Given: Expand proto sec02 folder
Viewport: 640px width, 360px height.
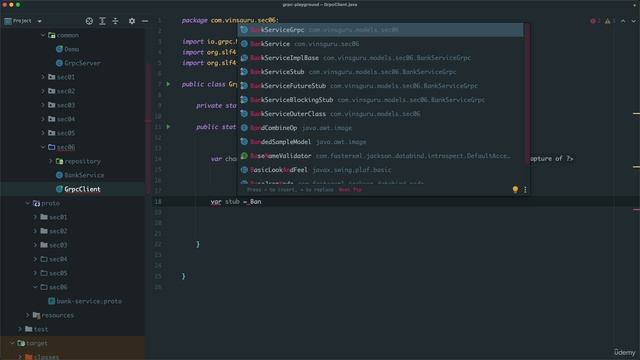Looking at the screenshot, I should click(35, 231).
